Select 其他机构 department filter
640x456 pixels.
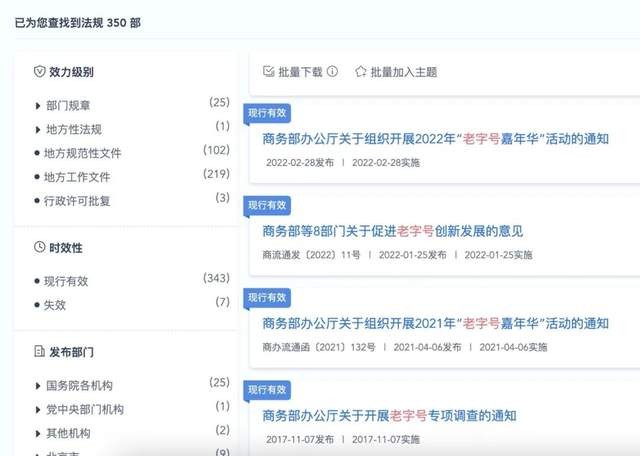coord(68,433)
